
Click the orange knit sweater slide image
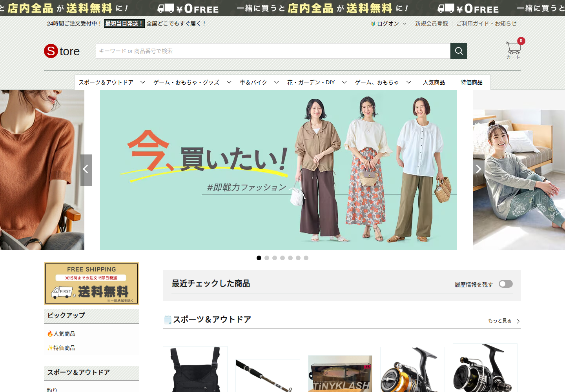[x=42, y=170]
